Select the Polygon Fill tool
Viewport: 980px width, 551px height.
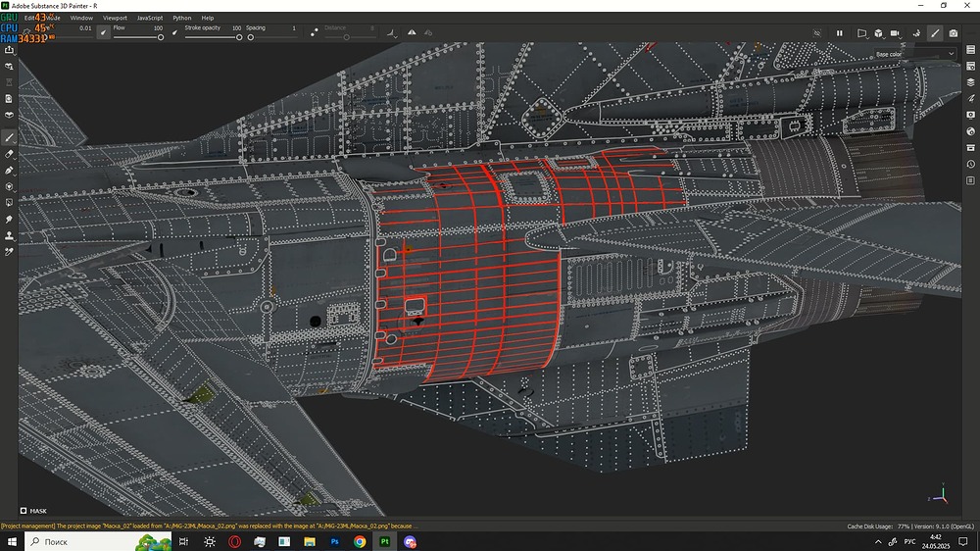(9, 186)
